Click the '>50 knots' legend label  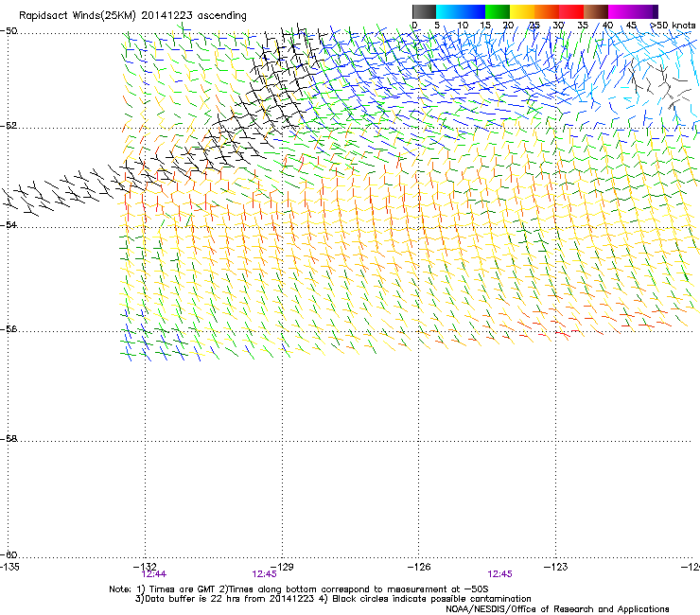[x=674, y=26]
